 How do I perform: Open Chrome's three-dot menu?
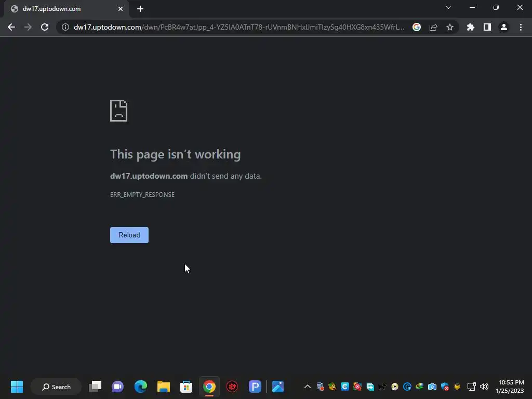521,27
